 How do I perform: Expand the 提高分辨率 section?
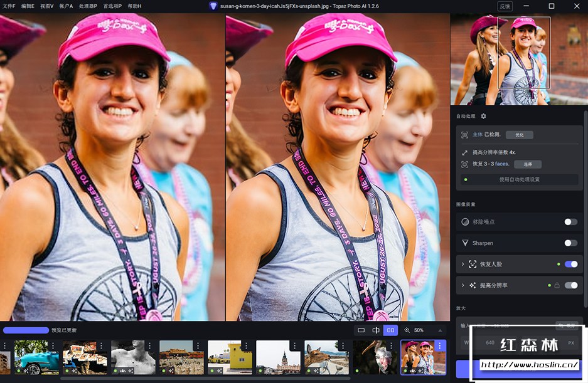(x=462, y=286)
